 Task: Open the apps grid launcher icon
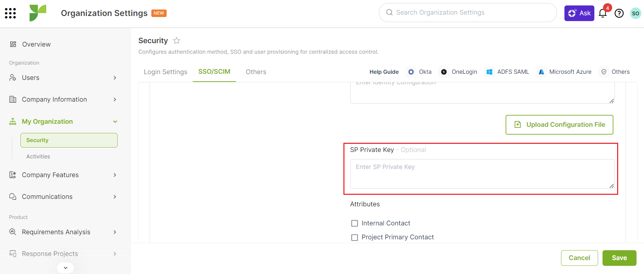(10, 13)
